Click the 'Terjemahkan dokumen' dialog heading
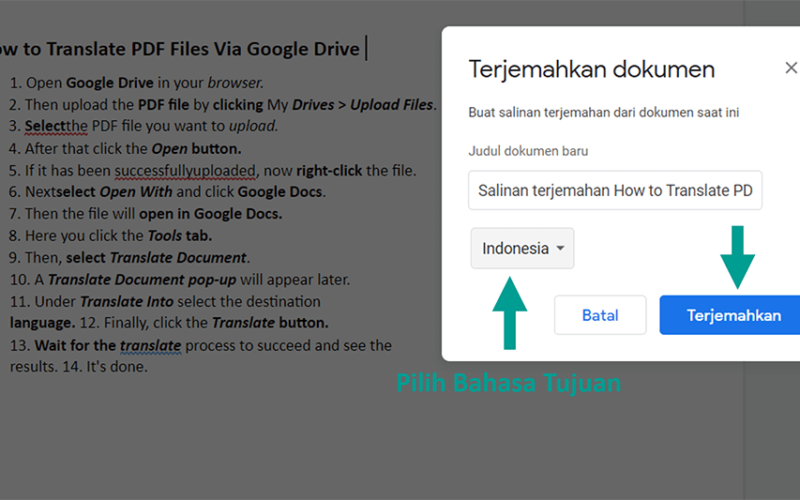The width and height of the screenshot is (800, 500). pos(592,69)
